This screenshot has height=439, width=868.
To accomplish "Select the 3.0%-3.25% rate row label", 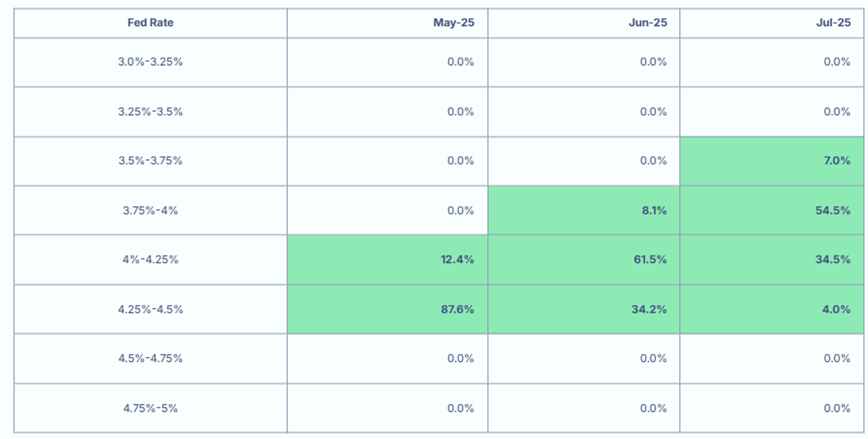I will [150, 62].
